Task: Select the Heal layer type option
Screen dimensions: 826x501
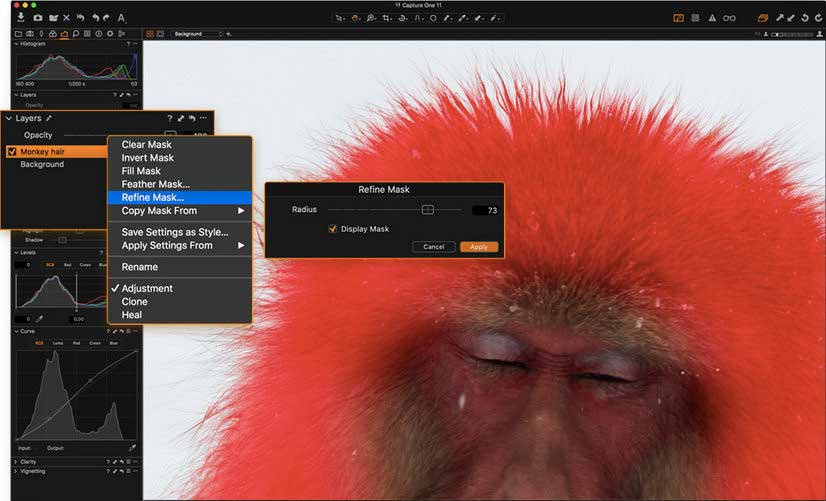Action: 132,315
